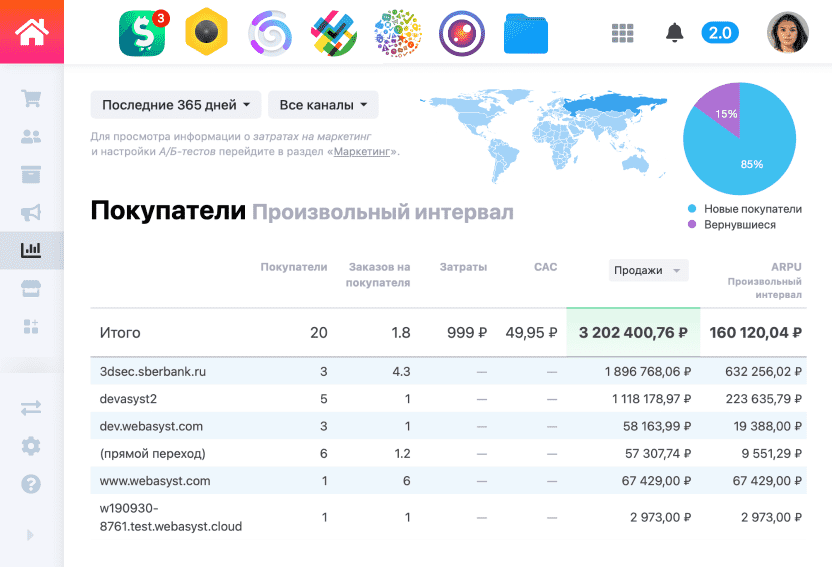The image size is (832, 567).
Task: Click 'Заказов на покупателя' column header
Action: (378, 274)
